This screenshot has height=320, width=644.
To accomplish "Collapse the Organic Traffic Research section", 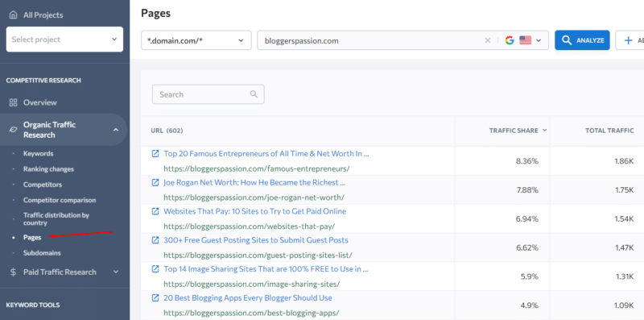I will tap(116, 130).
